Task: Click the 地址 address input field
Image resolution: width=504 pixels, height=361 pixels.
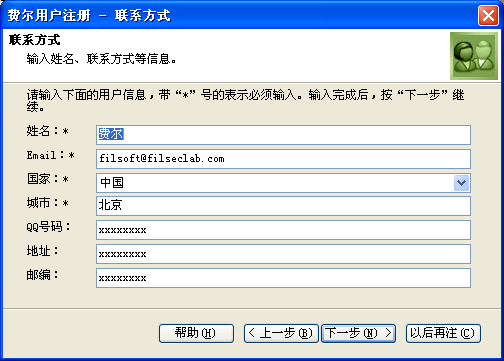Action: [x=283, y=254]
